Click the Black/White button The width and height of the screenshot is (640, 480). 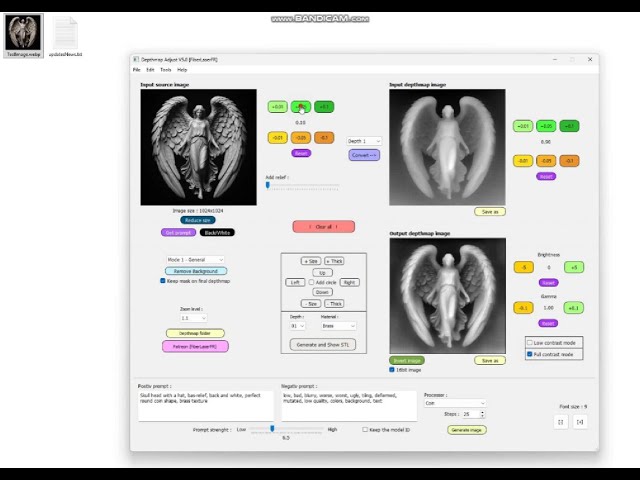(x=217, y=233)
